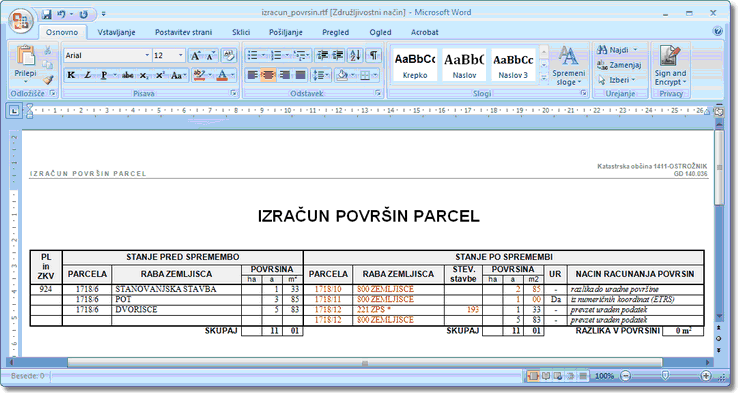Copy selection with the copy icon
Image resolution: width=739 pixels, height=395 pixels.
tap(48, 65)
